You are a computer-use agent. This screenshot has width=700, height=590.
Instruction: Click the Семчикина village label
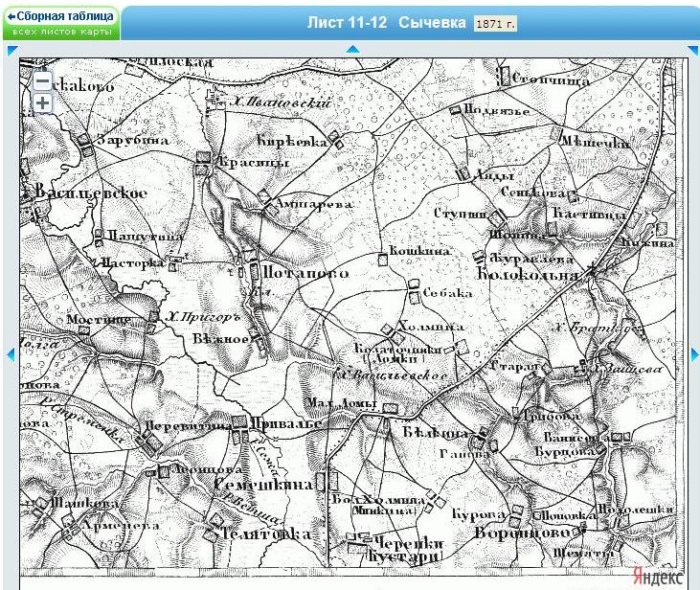tap(265, 487)
